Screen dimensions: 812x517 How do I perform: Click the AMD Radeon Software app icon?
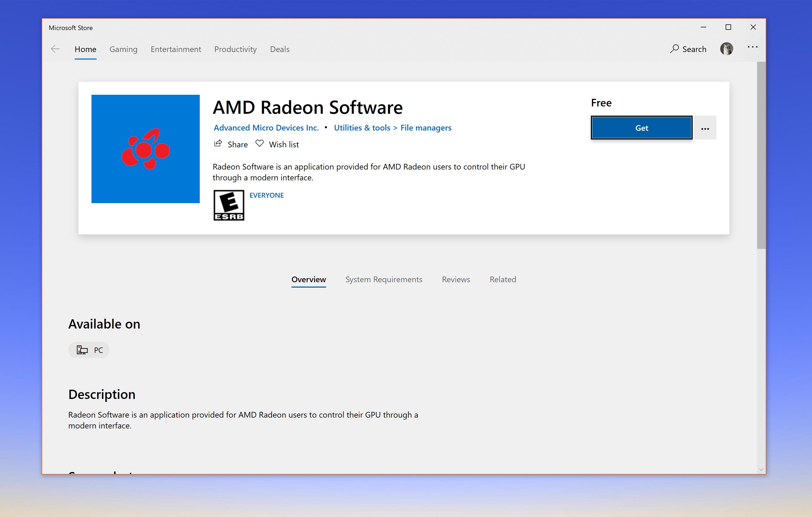click(x=145, y=149)
